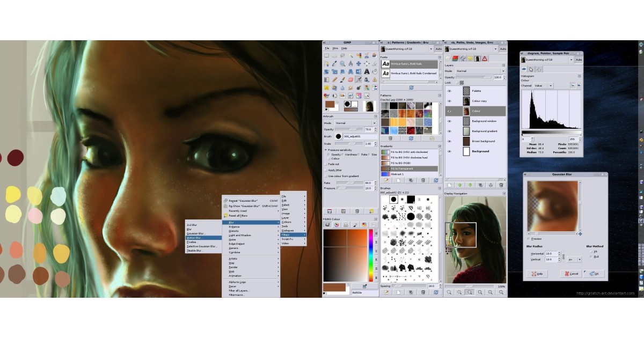Select the Move tool
This screenshot has width=644, height=338.
358,63
